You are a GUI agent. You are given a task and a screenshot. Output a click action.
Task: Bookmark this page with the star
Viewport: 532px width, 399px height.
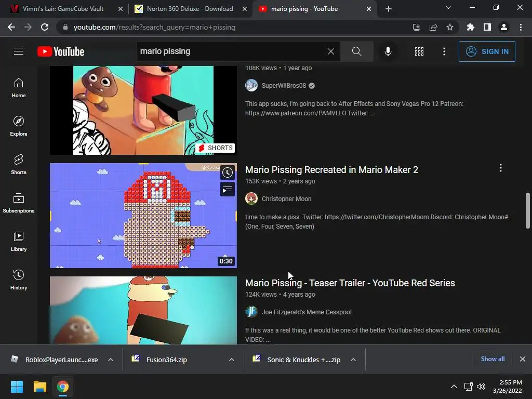(x=450, y=27)
